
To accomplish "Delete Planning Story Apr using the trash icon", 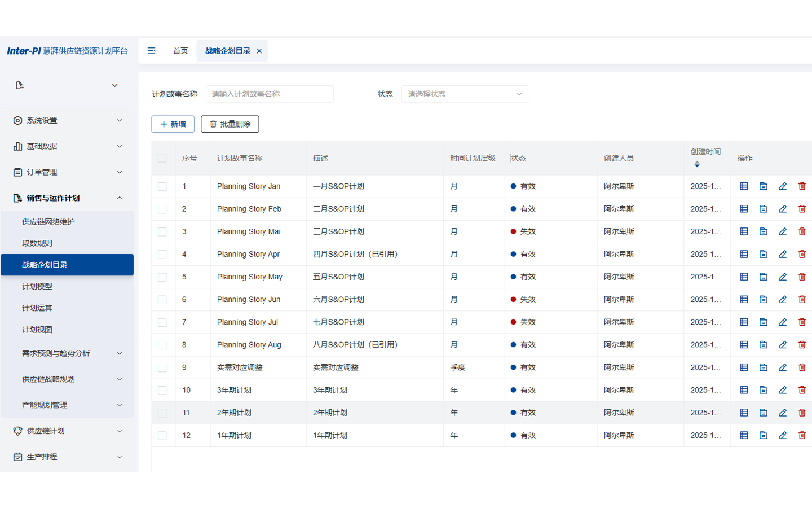I will coord(802,254).
